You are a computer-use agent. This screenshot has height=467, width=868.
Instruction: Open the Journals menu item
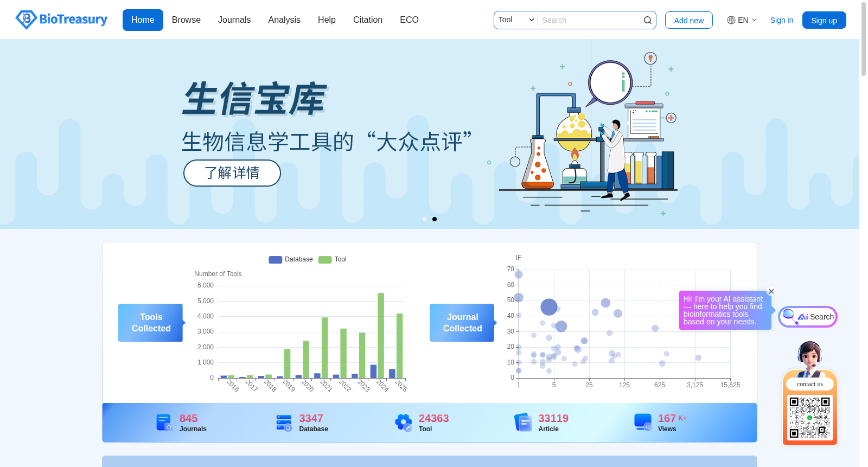[x=234, y=20]
